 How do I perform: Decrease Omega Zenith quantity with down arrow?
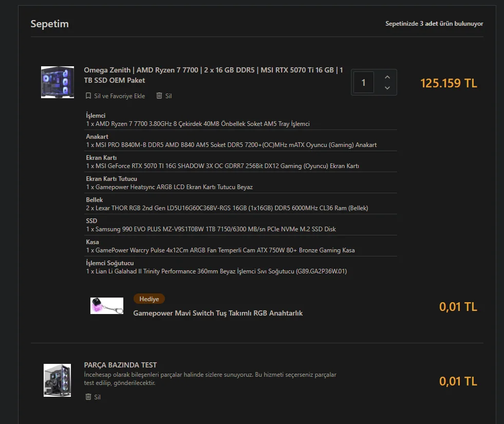[387, 88]
